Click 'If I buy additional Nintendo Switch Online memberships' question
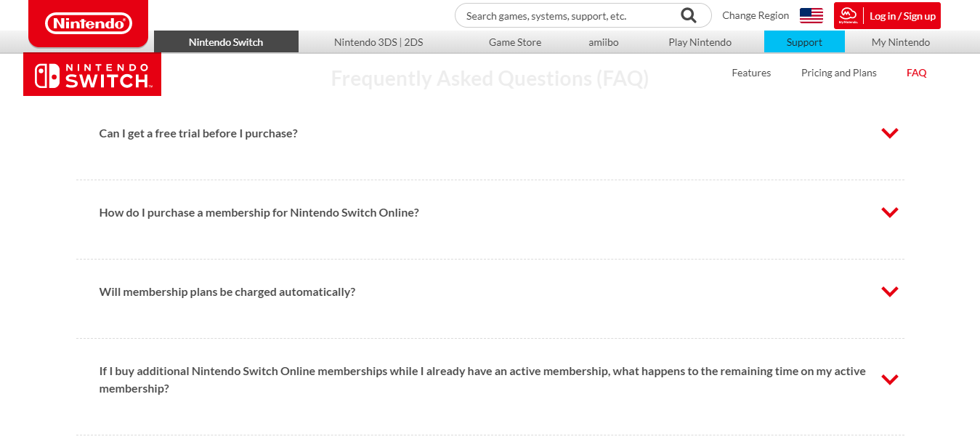The image size is (980, 442). tap(482, 379)
